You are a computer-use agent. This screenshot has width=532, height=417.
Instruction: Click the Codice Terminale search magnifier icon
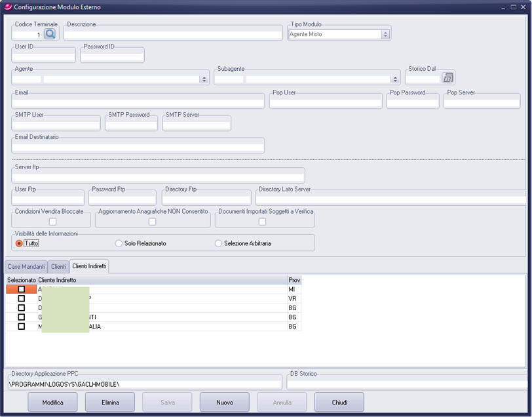pos(50,33)
